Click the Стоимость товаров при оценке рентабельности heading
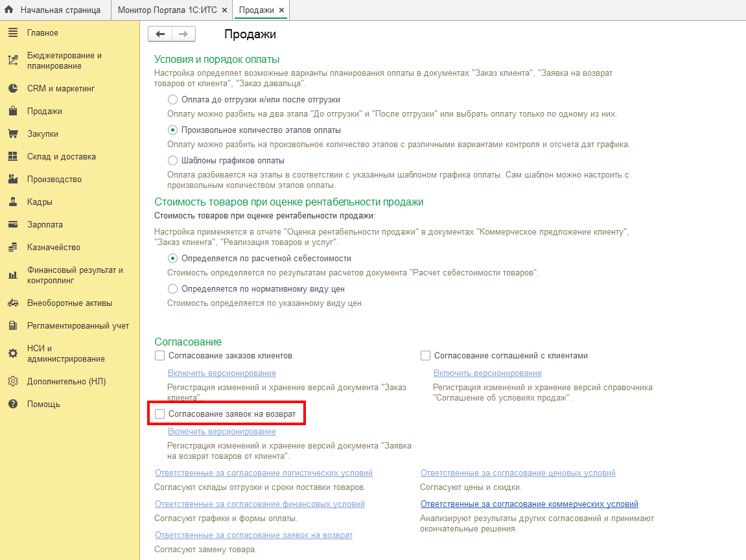Viewport: 746px width, 560px height. coord(289,202)
